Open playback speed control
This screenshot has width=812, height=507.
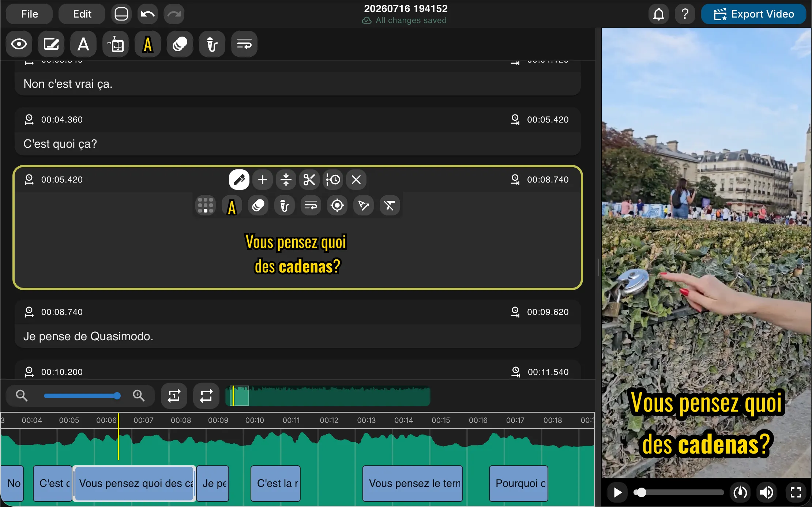click(x=740, y=492)
